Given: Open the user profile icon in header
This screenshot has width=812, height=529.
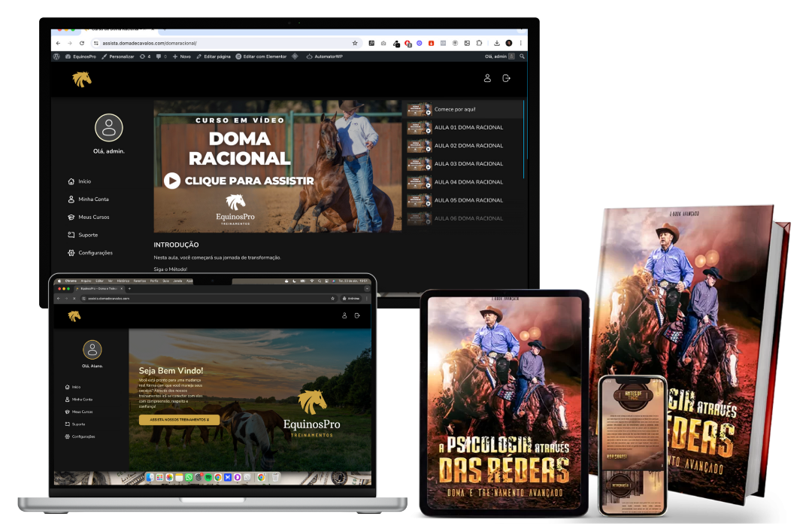Looking at the screenshot, I should pos(487,78).
